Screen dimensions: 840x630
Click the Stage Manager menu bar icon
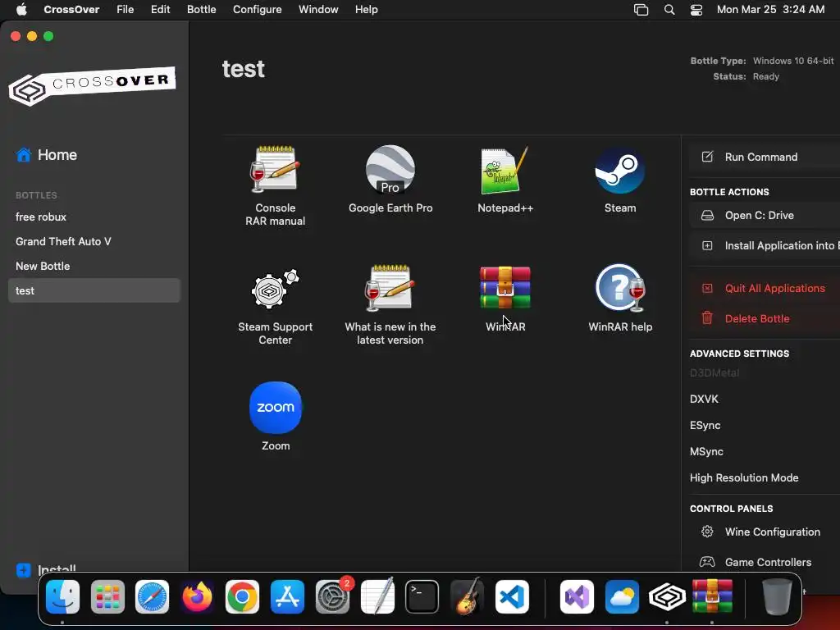tap(641, 10)
